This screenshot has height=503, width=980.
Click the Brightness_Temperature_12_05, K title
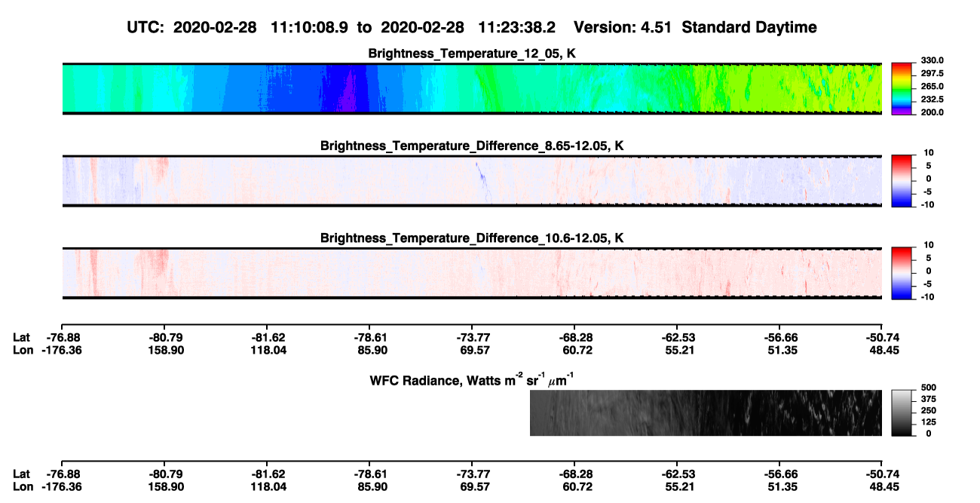click(x=473, y=54)
